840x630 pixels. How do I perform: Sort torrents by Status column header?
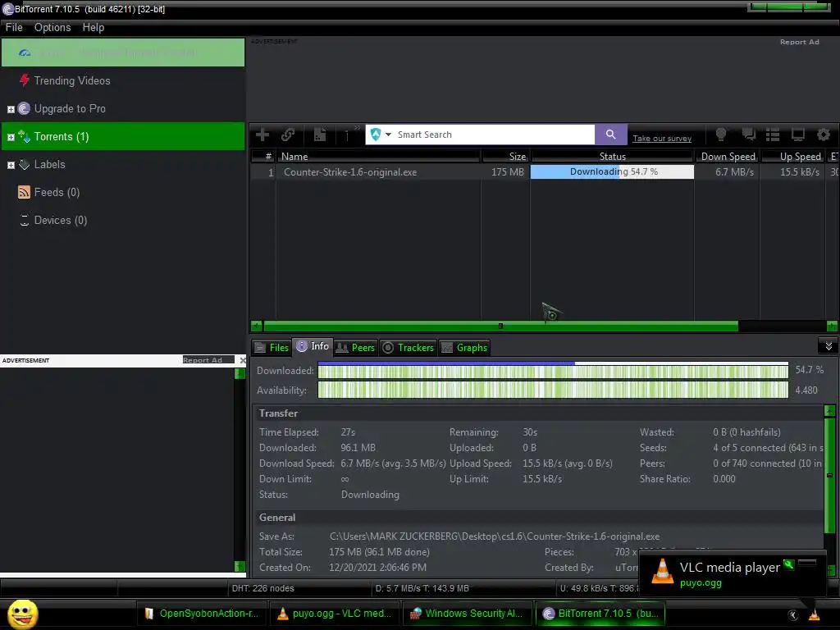pos(612,157)
